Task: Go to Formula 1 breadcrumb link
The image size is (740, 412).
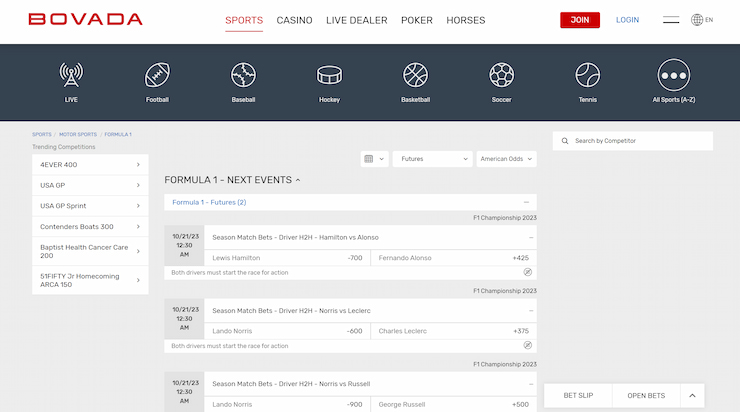Action: pos(118,135)
